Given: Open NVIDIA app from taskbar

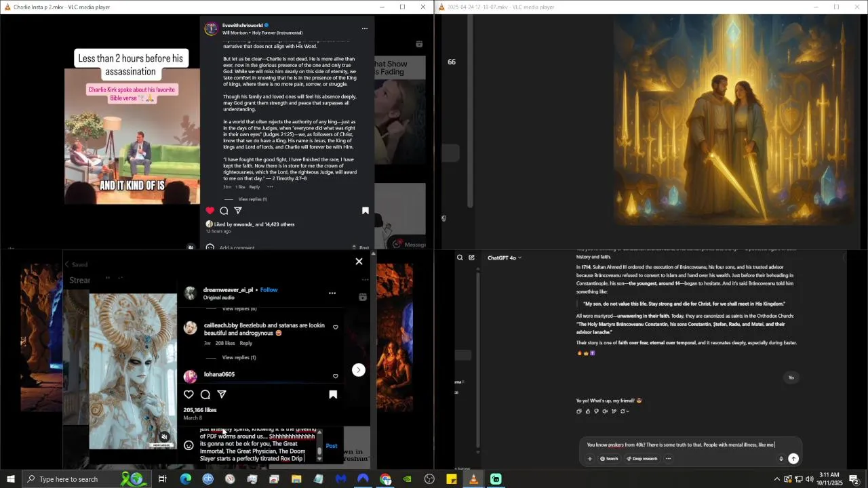Looking at the screenshot, I should click(x=407, y=479).
